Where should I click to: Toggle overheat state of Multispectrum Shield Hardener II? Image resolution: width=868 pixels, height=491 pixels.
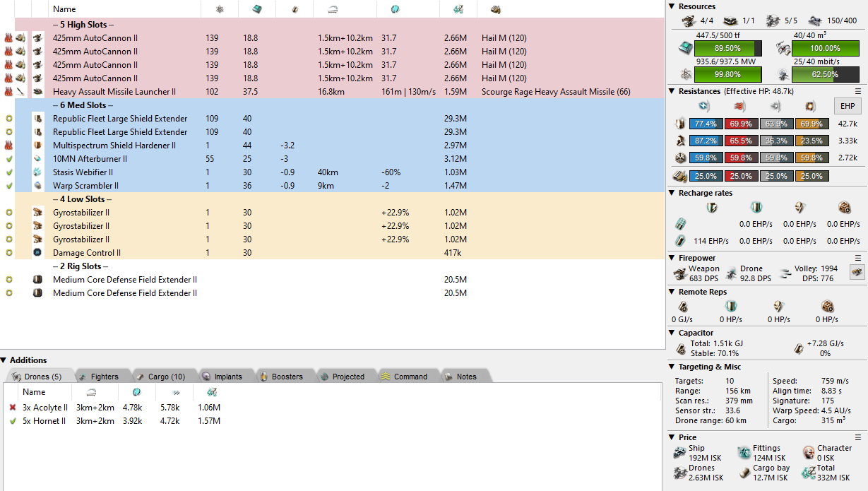tap(8, 146)
